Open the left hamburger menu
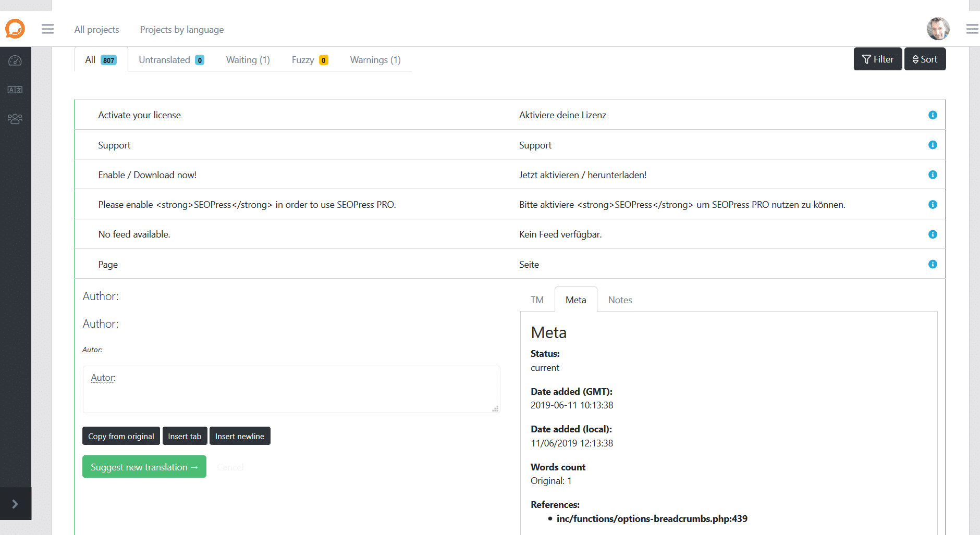The width and height of the screenshot is (980, 535). 47,29
